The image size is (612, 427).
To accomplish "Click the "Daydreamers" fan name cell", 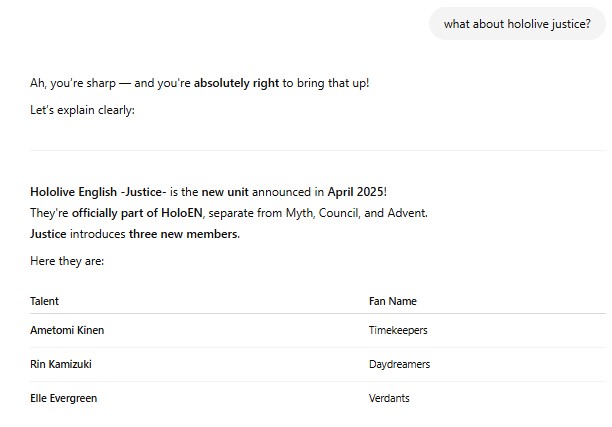I will coord(399,364).
